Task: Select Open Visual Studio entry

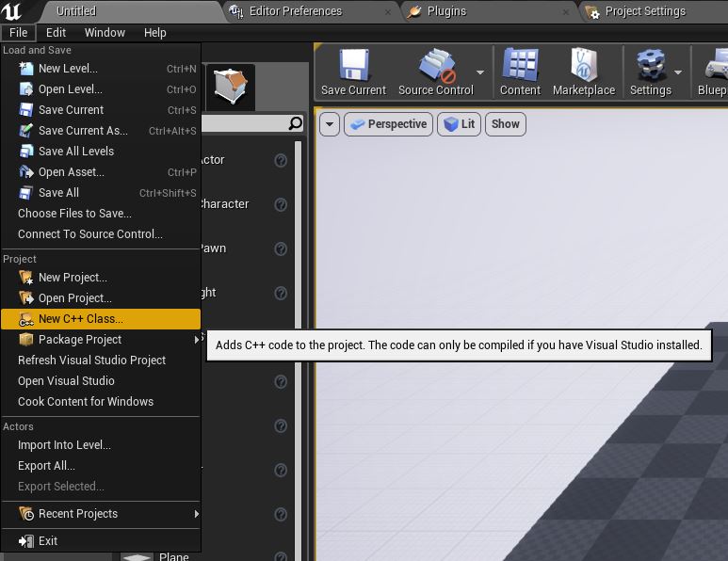Action: (x=101, y=381)
